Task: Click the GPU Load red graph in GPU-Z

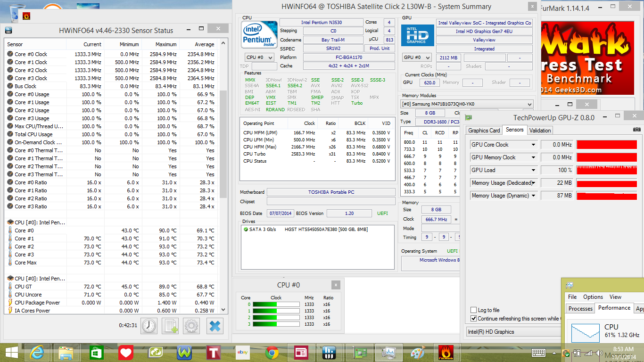Action: [607, 170]
